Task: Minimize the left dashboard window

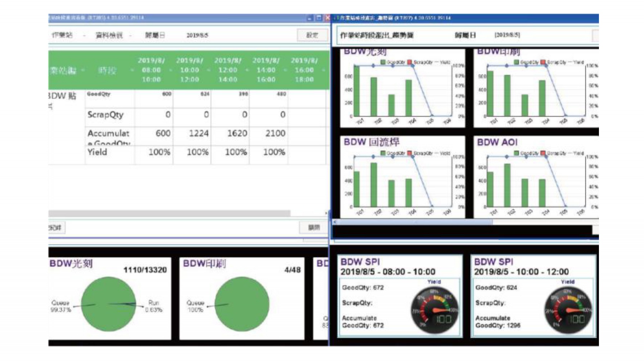Action: click(x=310, y=18)
